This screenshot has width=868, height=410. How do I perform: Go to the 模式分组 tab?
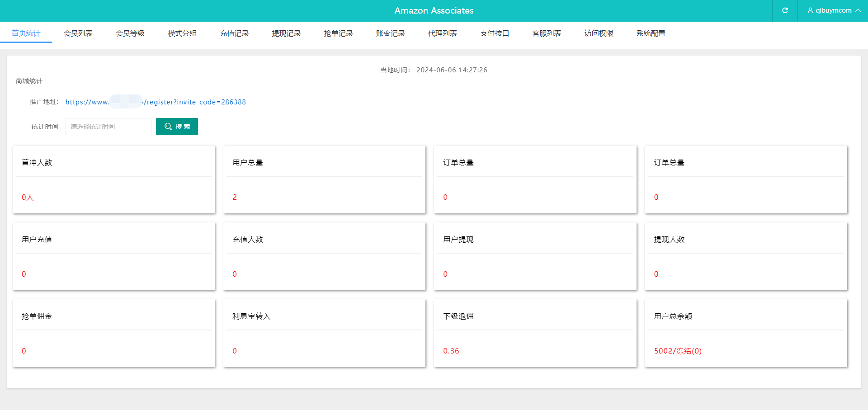point(182,33)
